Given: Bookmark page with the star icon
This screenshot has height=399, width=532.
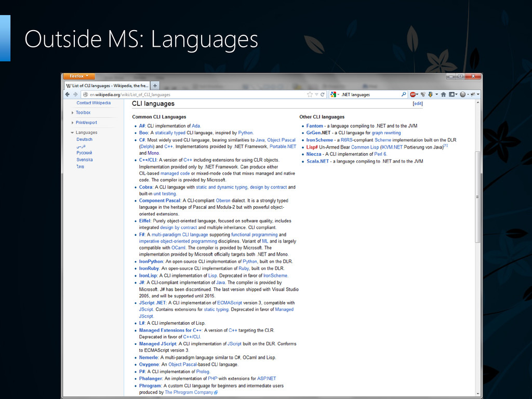Looking at the screenshot, I should point(310,95).
